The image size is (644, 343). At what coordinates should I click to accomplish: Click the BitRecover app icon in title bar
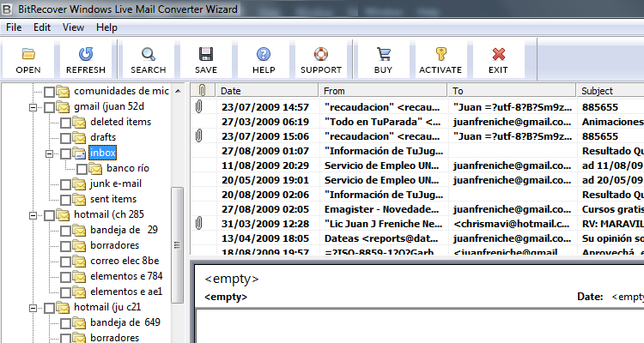pos(7,9)
